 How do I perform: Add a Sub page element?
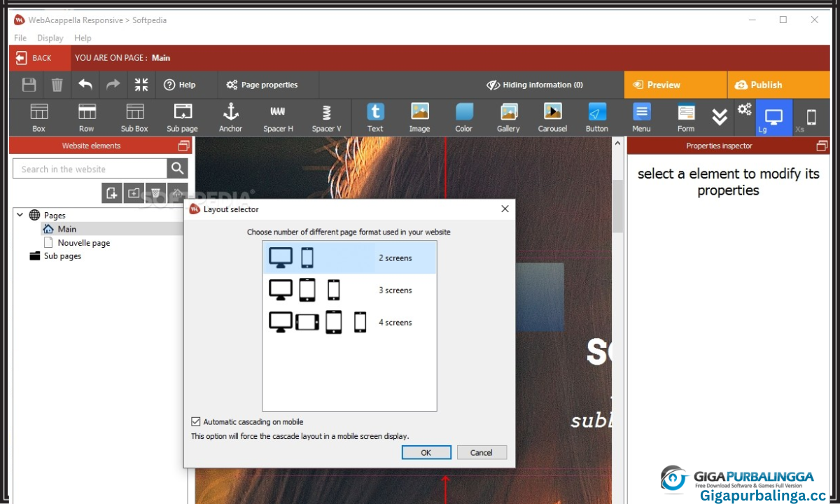(x=183, y=117)
